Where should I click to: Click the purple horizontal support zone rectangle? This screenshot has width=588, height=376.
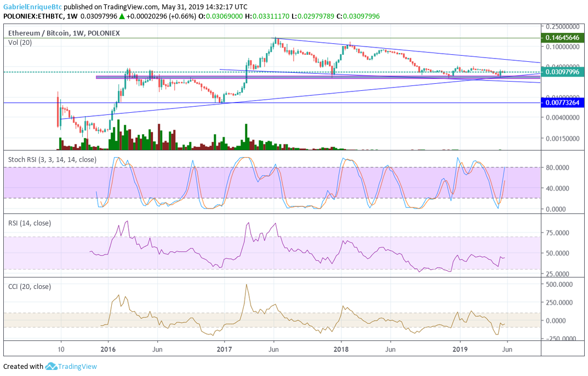318,77
